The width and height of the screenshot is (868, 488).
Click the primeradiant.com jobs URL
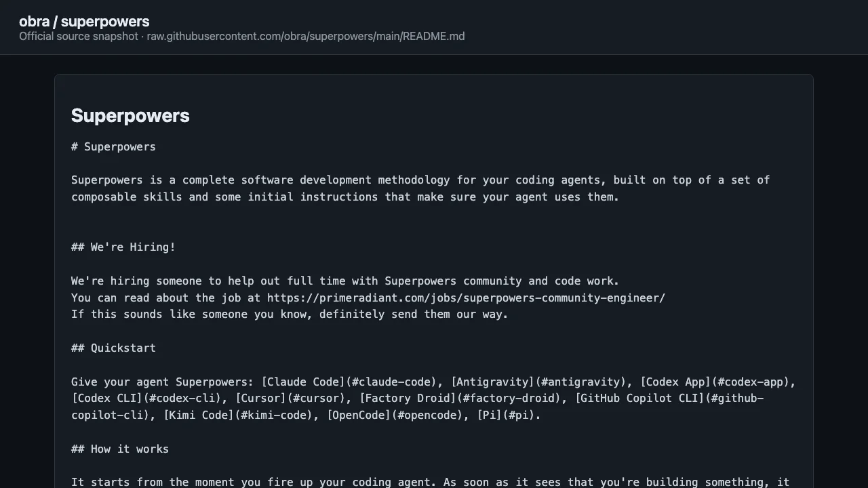tap(466, 298)
